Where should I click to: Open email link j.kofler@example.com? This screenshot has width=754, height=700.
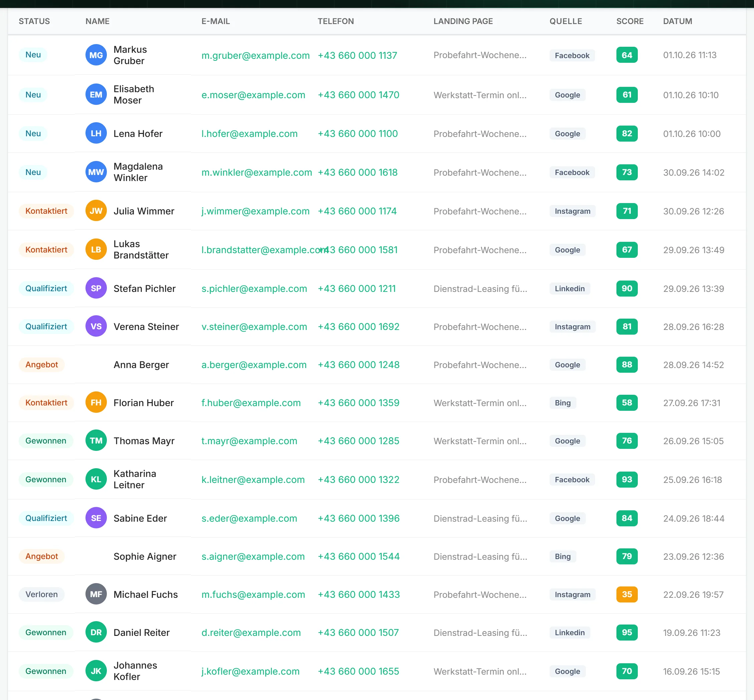250,671
